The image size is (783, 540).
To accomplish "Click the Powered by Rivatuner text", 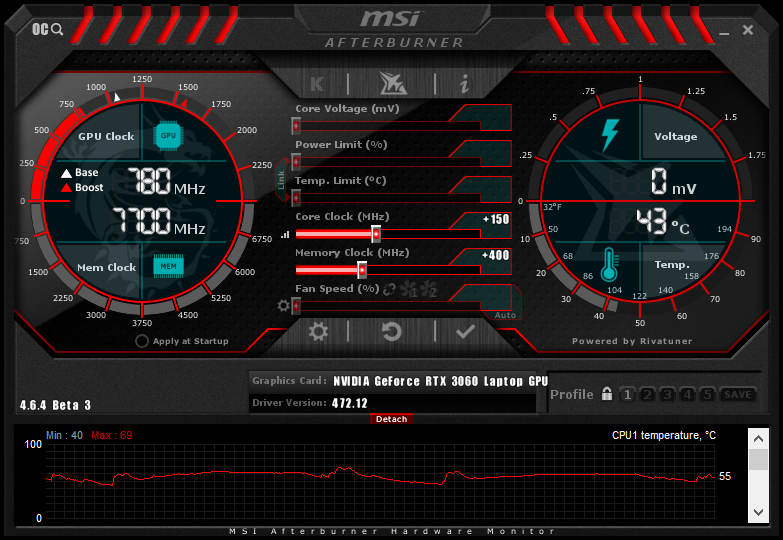I will (632, 341).
